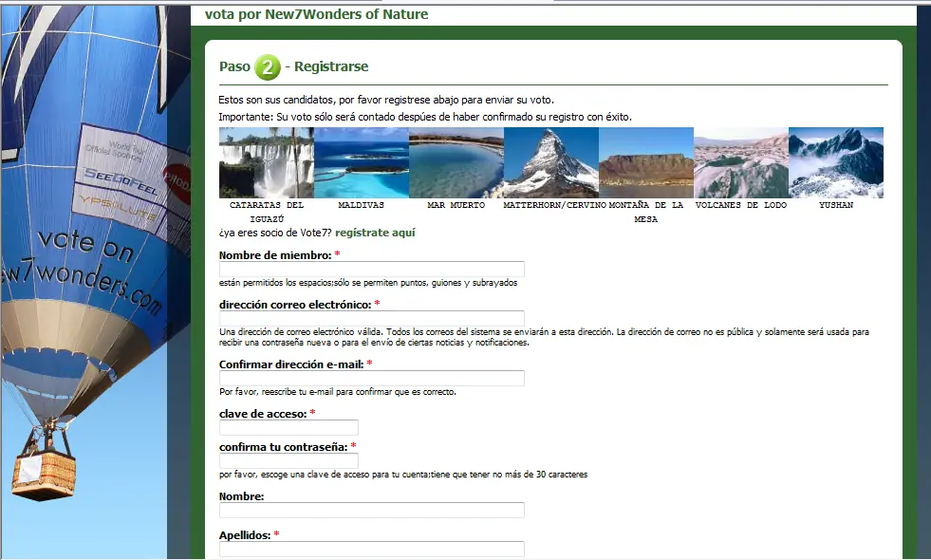The image size is (931, 560).
Task: Click the 'MAR MUERTO' caption text
Action: pos(456,205)
